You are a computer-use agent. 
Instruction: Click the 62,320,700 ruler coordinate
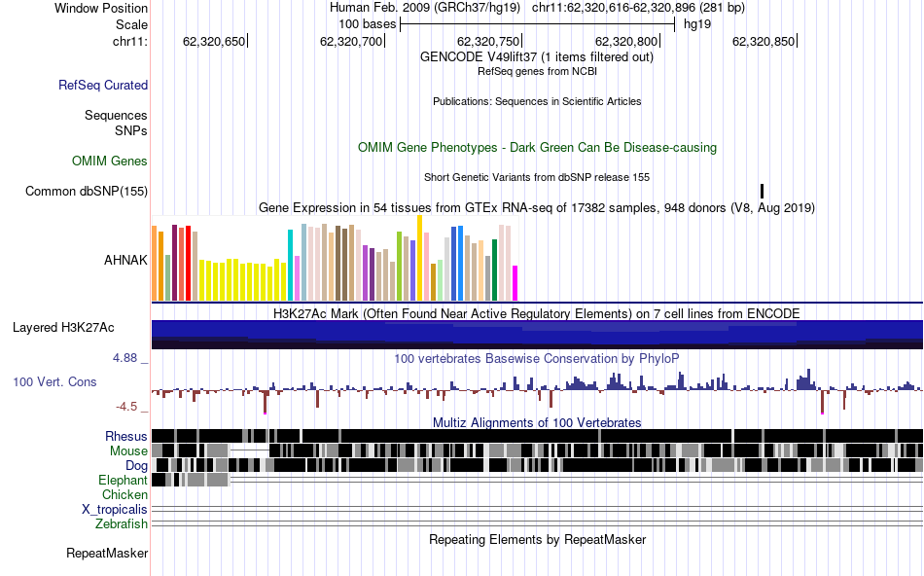coord(350,41)
